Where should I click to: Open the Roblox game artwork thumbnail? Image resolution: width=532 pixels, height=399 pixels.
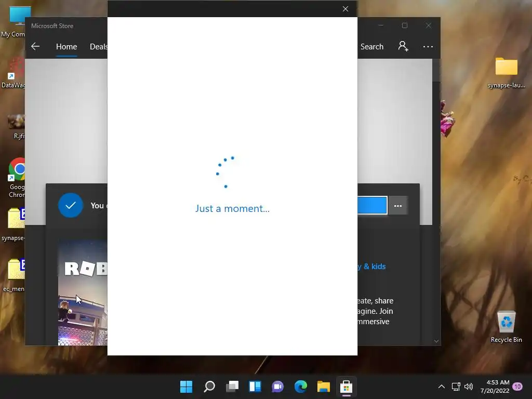[x=83, y=293]
